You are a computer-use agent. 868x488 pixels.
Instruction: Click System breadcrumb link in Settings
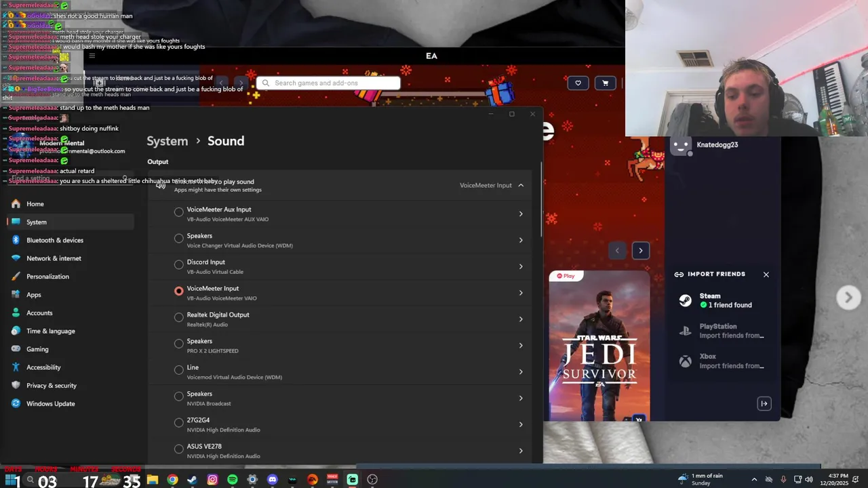tap(167, 141)
